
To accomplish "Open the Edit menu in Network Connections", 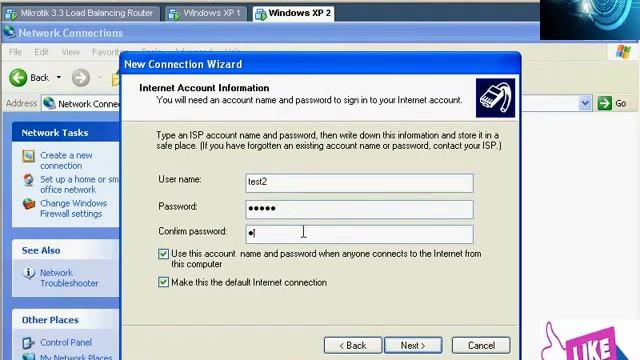I will pyautogui.click(x=41, y=52).
